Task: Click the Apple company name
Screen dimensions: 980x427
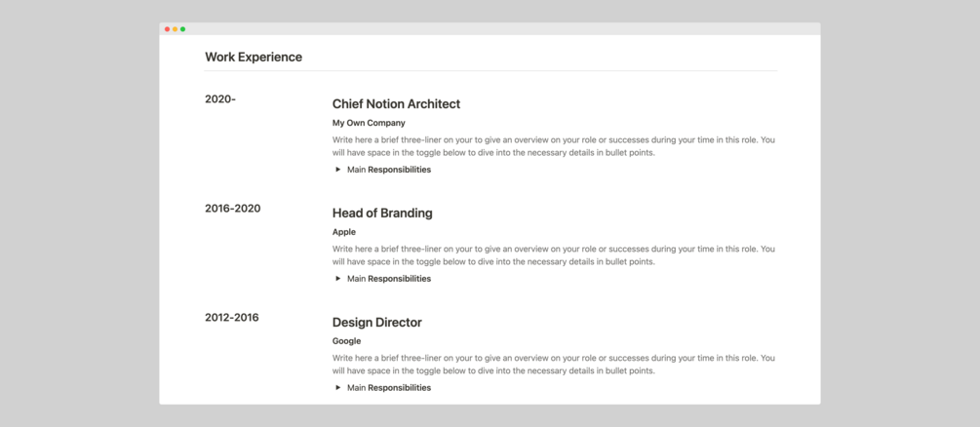Action: click(x=344, y=233)
